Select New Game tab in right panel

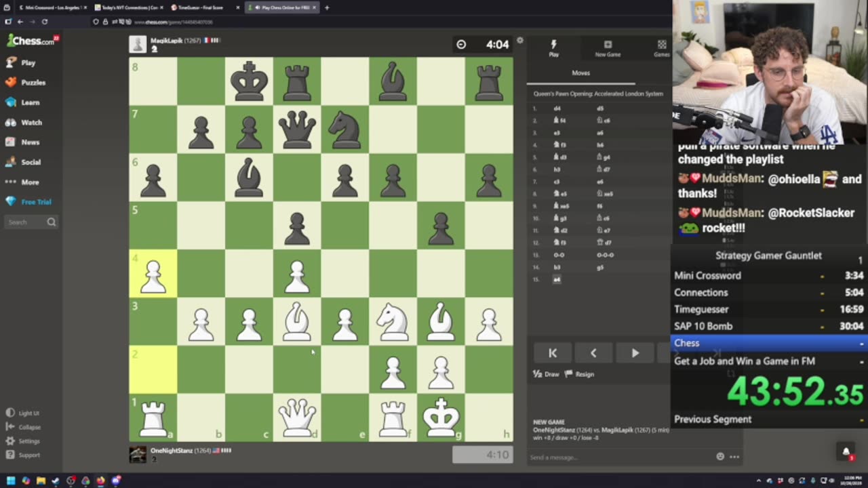tap(608, 48)
